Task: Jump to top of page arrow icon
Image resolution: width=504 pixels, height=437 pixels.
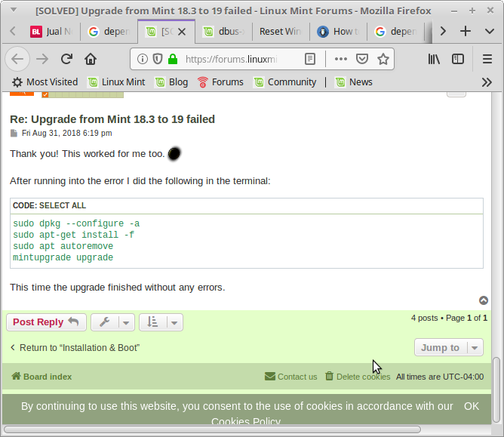Action: point(484,300)
